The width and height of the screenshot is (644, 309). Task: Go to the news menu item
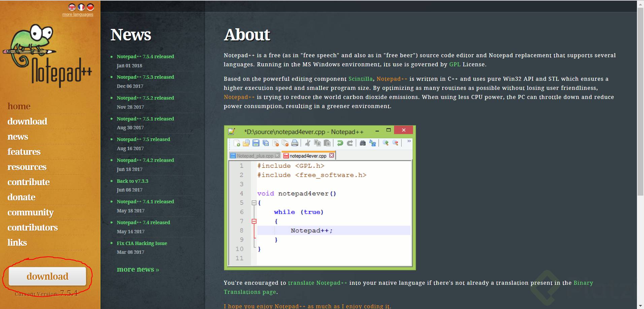(18, 137)
